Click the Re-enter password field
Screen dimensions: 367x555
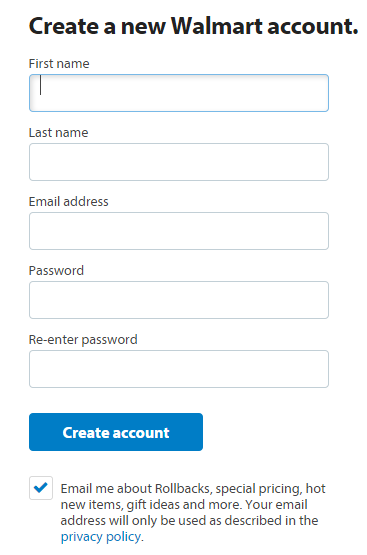tap(179, 369)
